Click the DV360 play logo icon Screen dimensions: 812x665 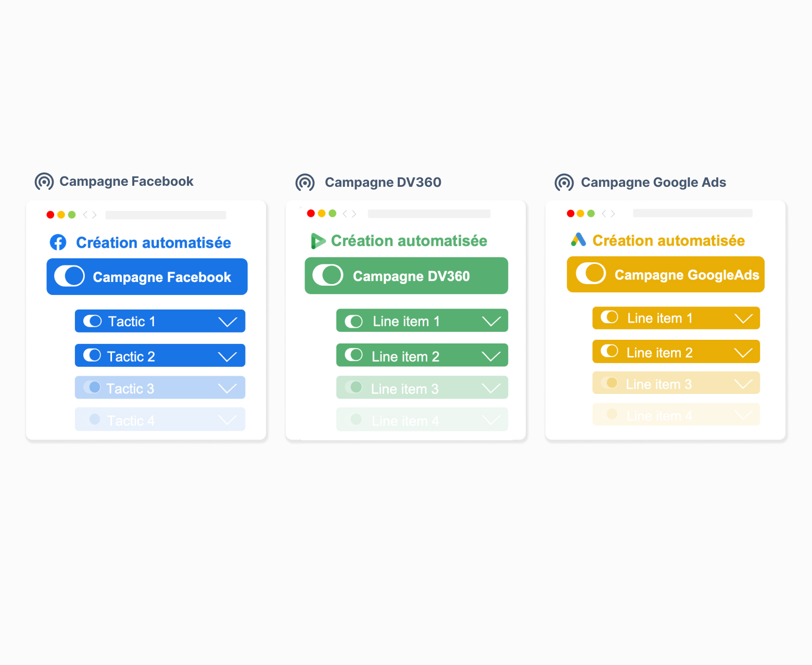point(318,241)
